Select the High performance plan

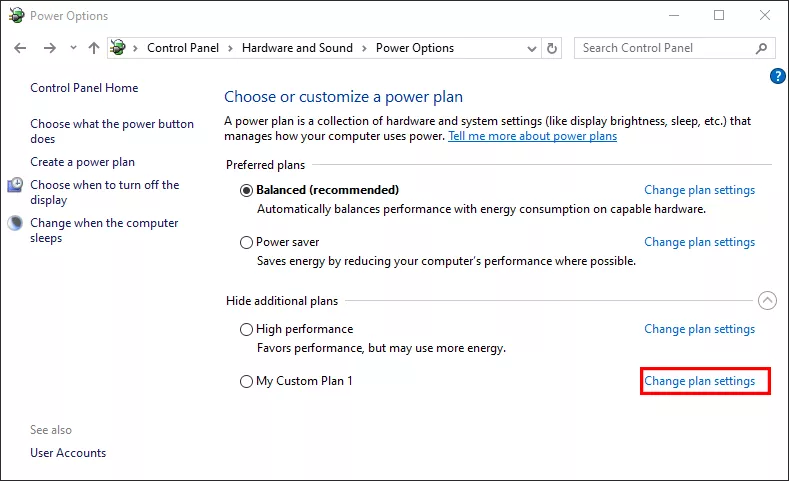(246, 330)
